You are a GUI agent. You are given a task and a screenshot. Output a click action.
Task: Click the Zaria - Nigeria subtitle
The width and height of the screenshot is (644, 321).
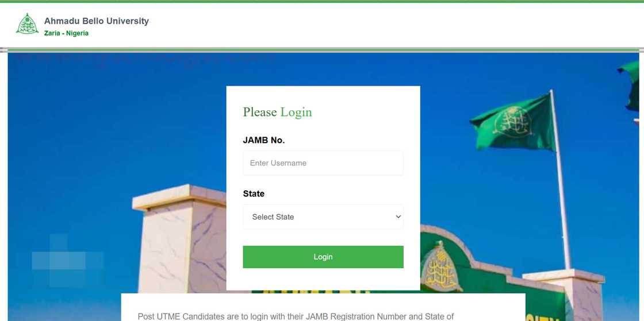coord(66,33)
